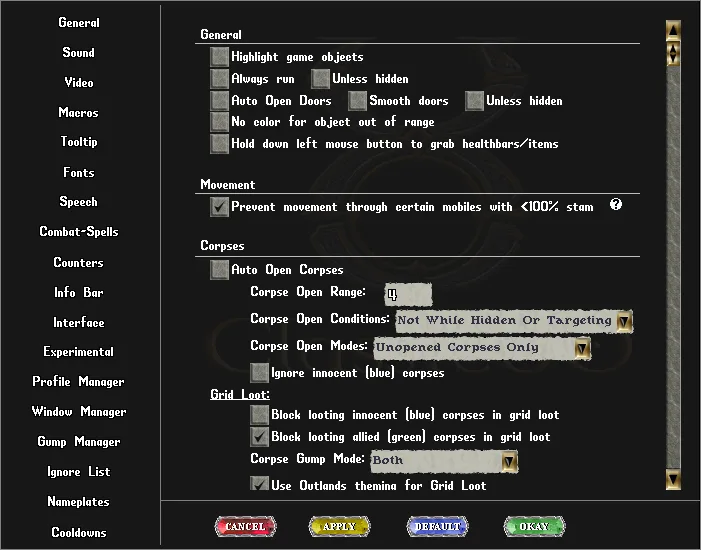The height and width of the screenshot is (550, 701).
Task: Switch to the Counters tab
Action: (x=79, y=262)
